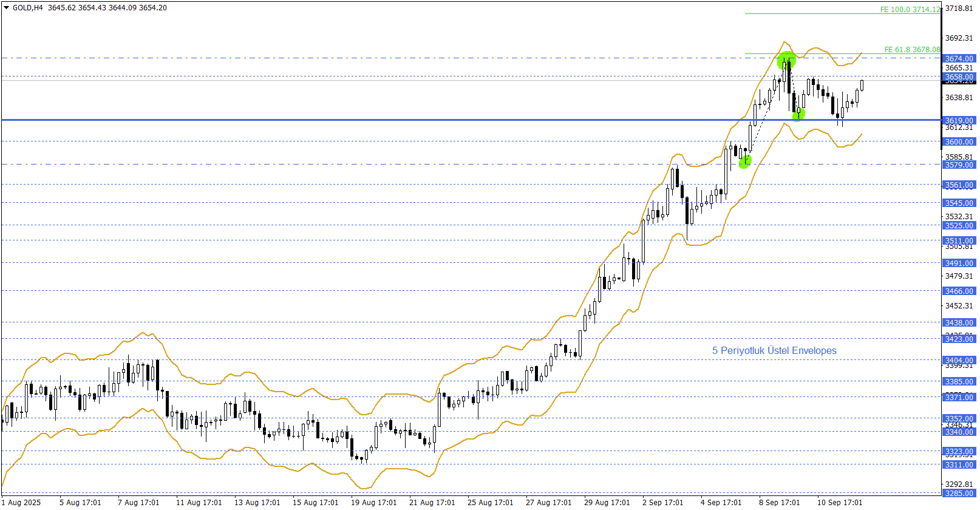980x510 pixels.
Task: Click the 3600.00 price level tag
Action: point(959,142)
